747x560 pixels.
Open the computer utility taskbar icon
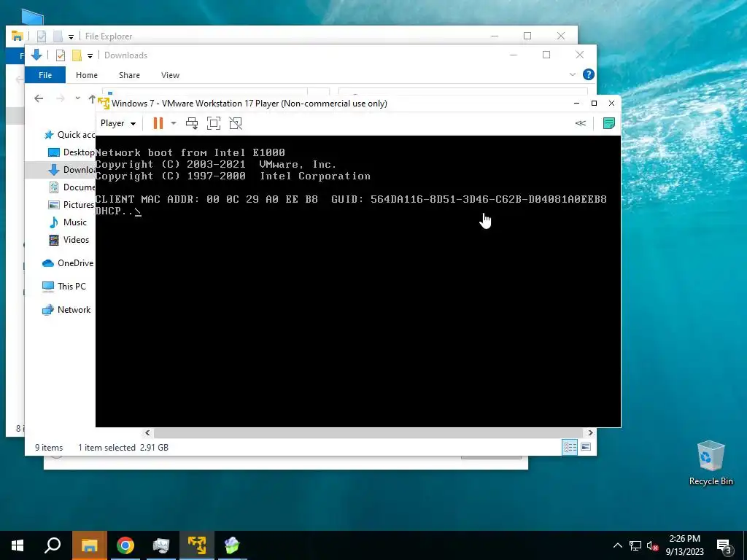tap(161, 545)
